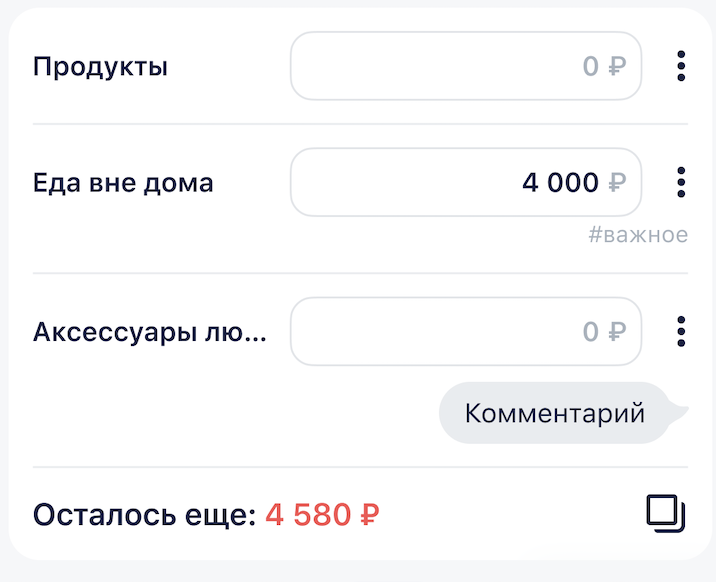Open the three-dot menu for Аксессуары row

681,331
